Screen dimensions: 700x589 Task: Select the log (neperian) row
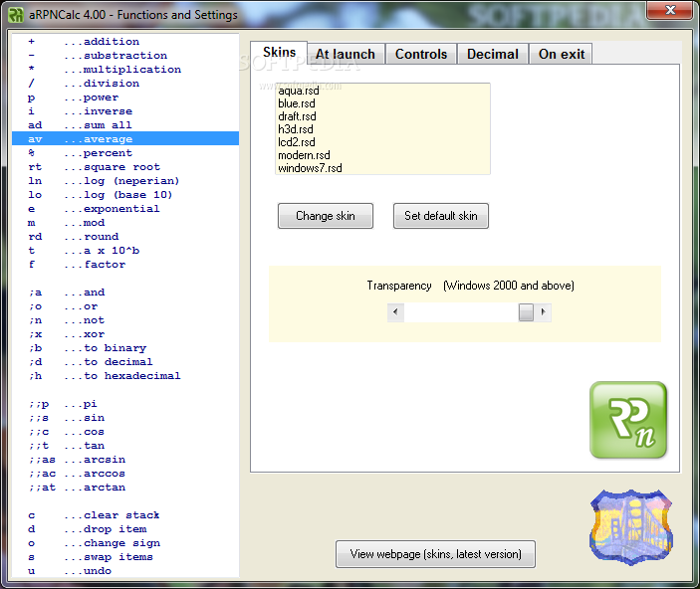[125, 181]
